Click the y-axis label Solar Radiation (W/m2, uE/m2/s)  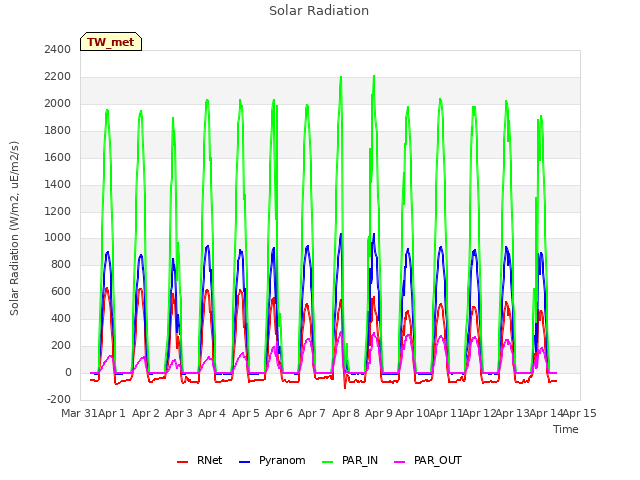14,228
